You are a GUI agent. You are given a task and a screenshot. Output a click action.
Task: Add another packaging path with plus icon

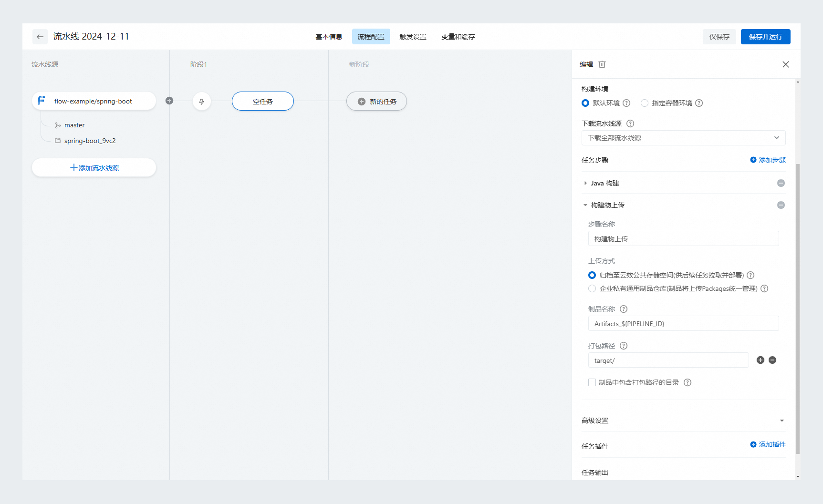[760, 360]
